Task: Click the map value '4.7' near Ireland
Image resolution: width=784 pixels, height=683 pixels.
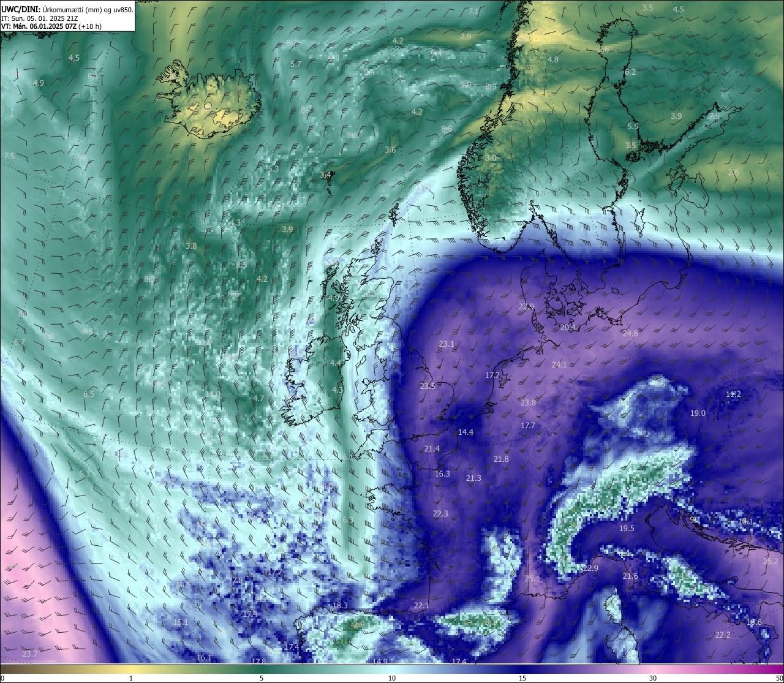Action: pyautogui.click(x=258, y=399)
